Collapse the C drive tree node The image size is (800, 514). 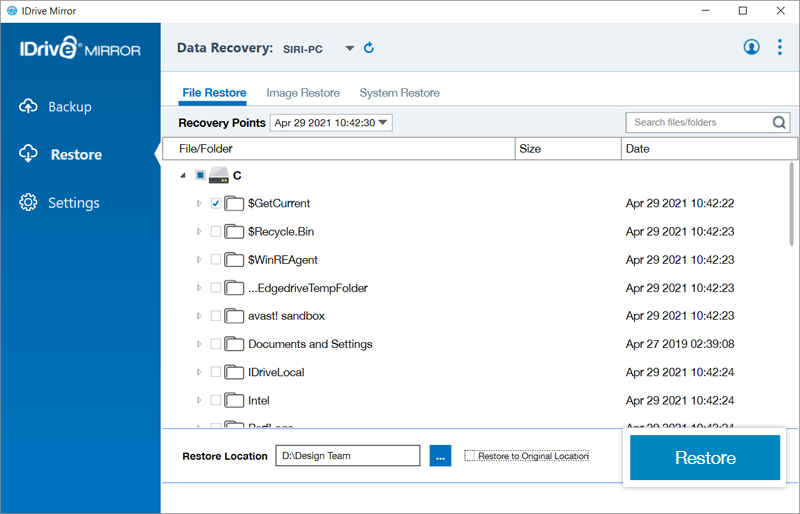point(183,176)
